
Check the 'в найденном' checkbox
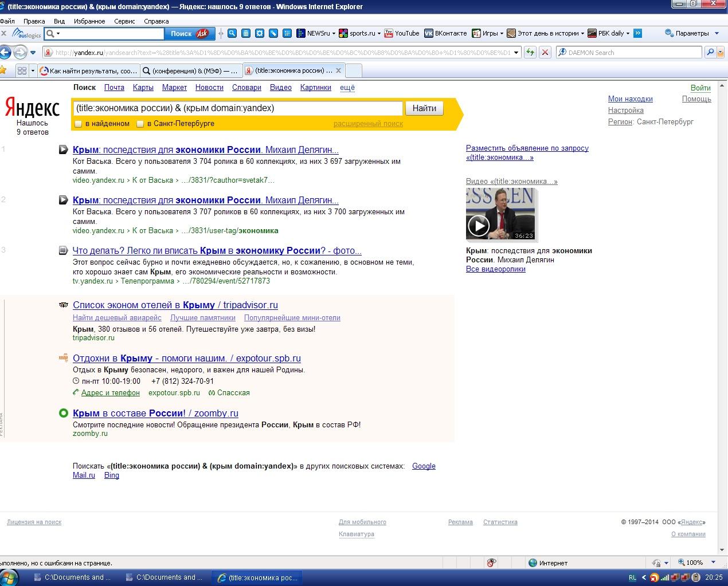tap(79, 124)
